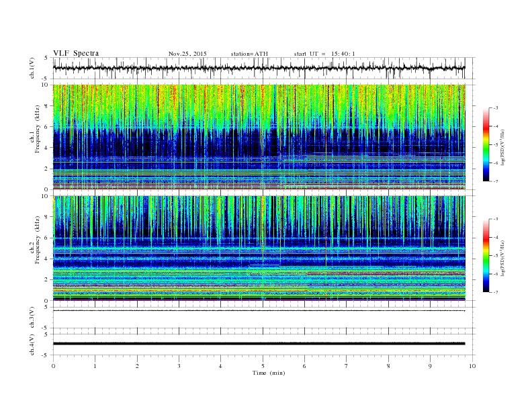Click the 'ch.3(V)' axis label
This screenshot has height=411, width=532.
32,318
